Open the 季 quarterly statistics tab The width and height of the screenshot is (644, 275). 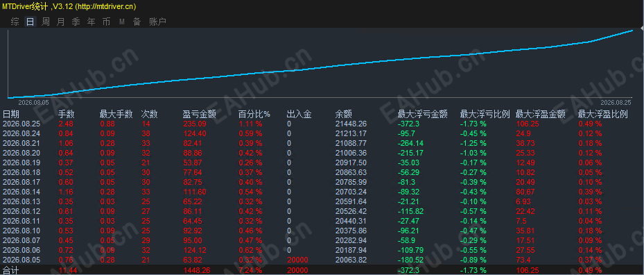click(x=76, y=22)
